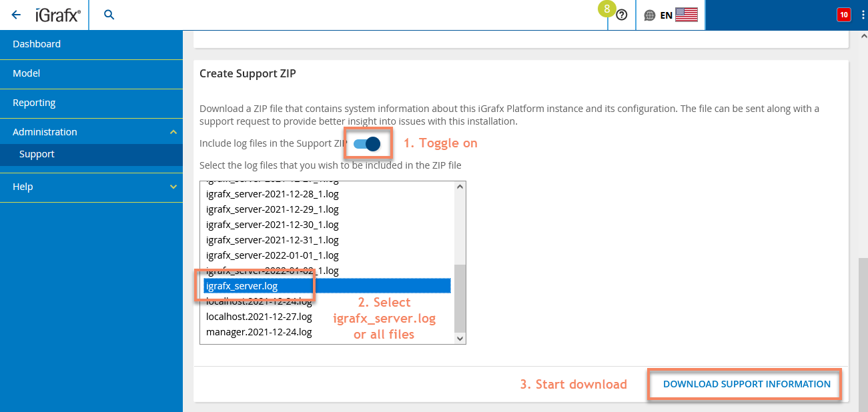Select the Support submenu link

(37, 154)
